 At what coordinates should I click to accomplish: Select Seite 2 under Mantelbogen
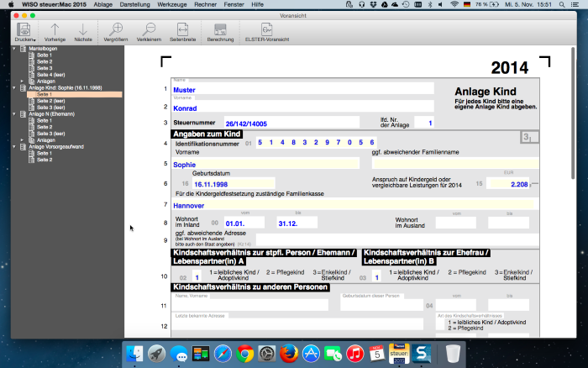pyautogui.click(x=45, y=61)
